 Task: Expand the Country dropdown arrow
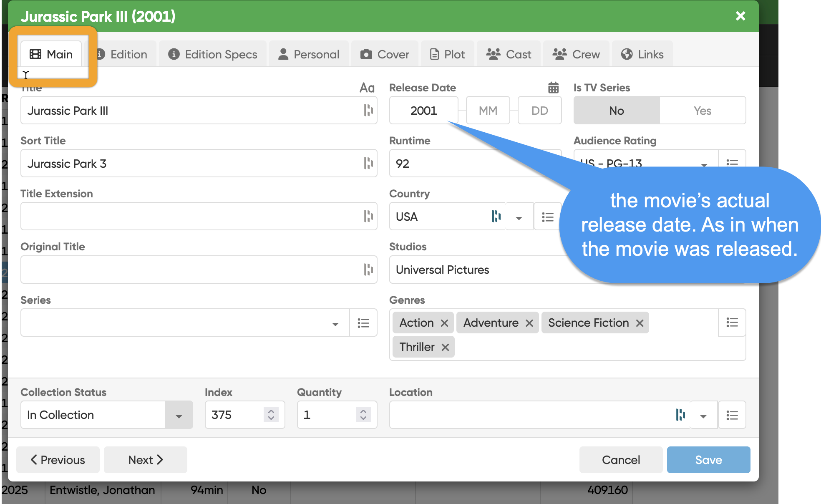pyautogui.click(x=519, y=217)
